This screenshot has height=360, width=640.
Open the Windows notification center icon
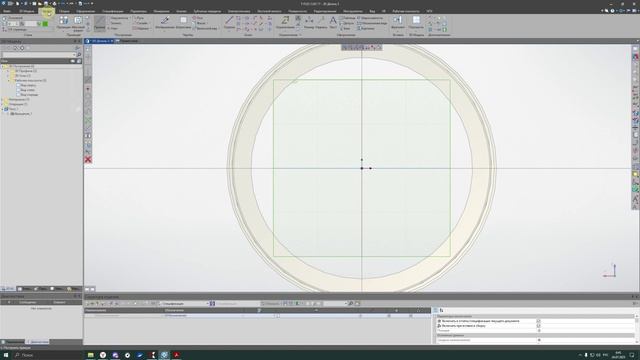coord(631,355)
